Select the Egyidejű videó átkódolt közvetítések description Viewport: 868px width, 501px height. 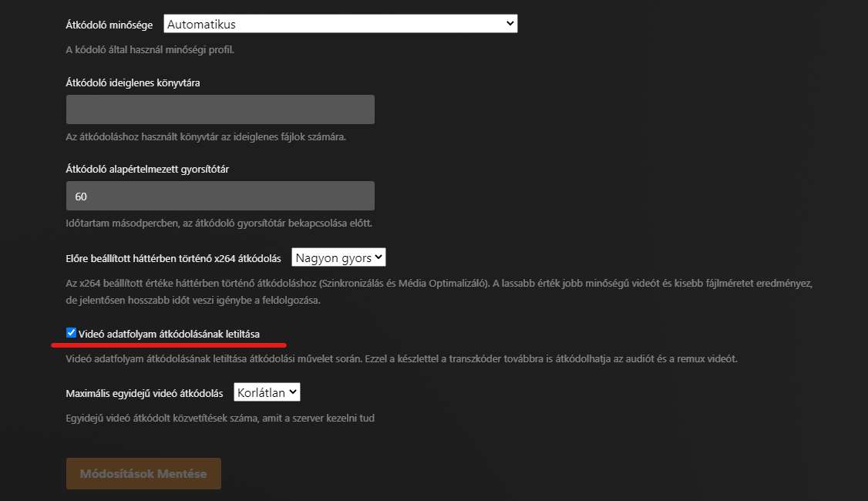pos(220,418)
